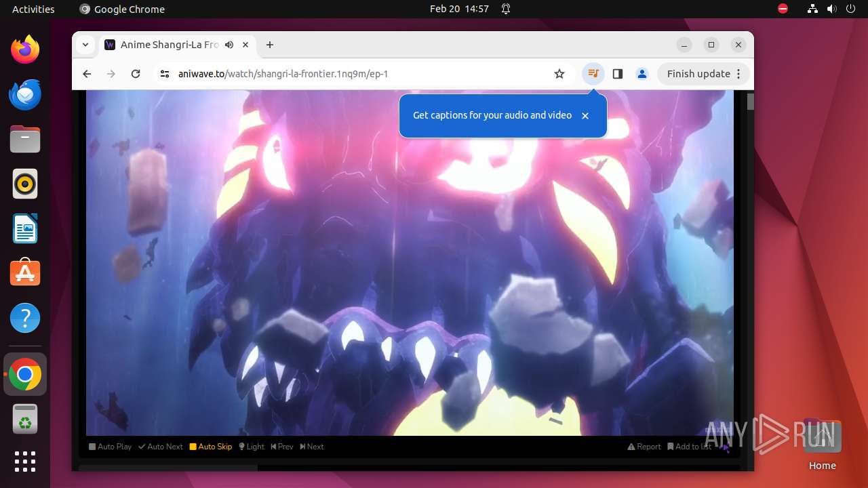Toggle the Auto Next option
Image resolution: width=868 pixels, height=488 pixels.
click(161, 447)
